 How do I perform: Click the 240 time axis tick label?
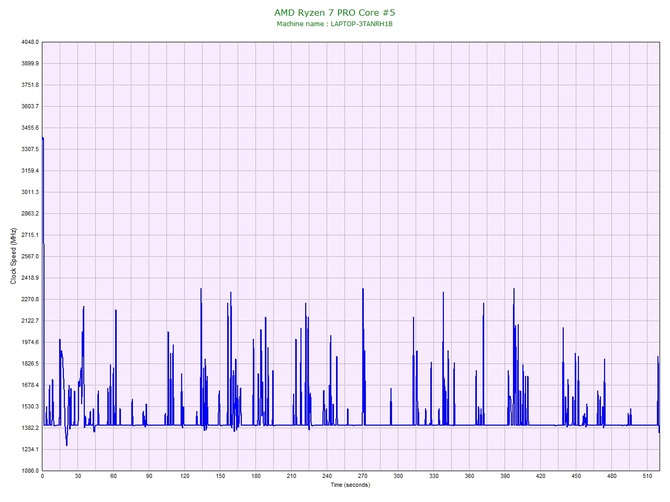327,476
